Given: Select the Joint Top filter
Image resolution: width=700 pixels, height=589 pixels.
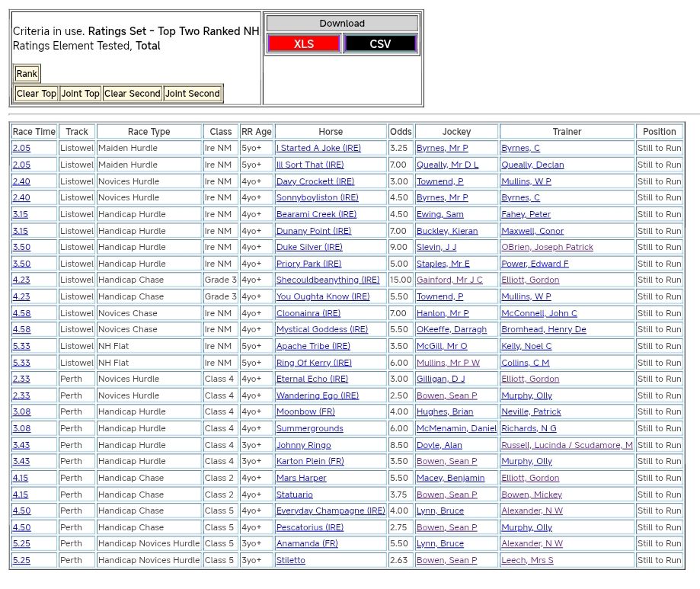Looking at the screenshot, I should 80,94.
